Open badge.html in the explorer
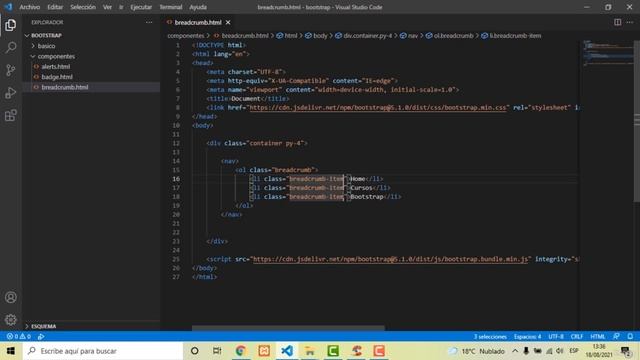This screenshot has height=360, width=640. (x=57, y=77)
